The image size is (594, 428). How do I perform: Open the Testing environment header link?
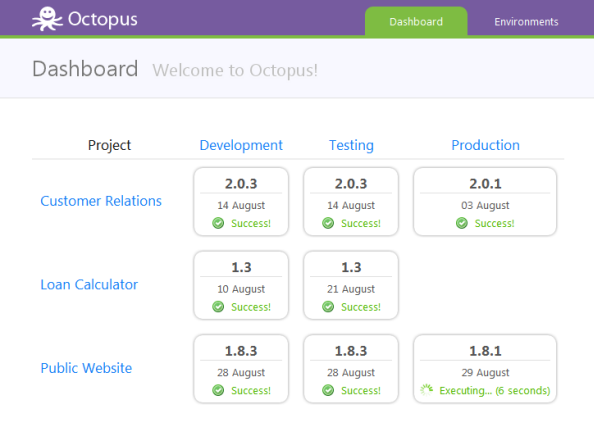[351, 145]
